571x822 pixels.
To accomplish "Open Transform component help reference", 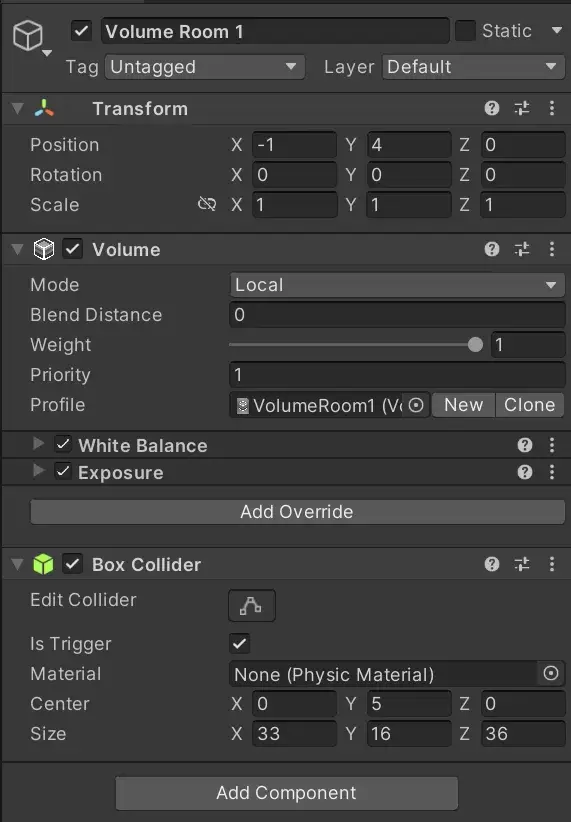I will point(491,109).
